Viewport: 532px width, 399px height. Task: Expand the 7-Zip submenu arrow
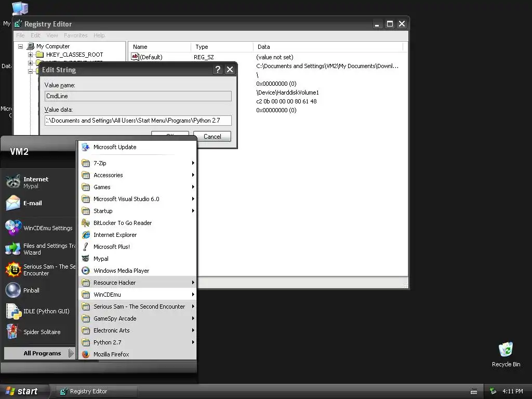pyautogui.click(x=193, y=163)
